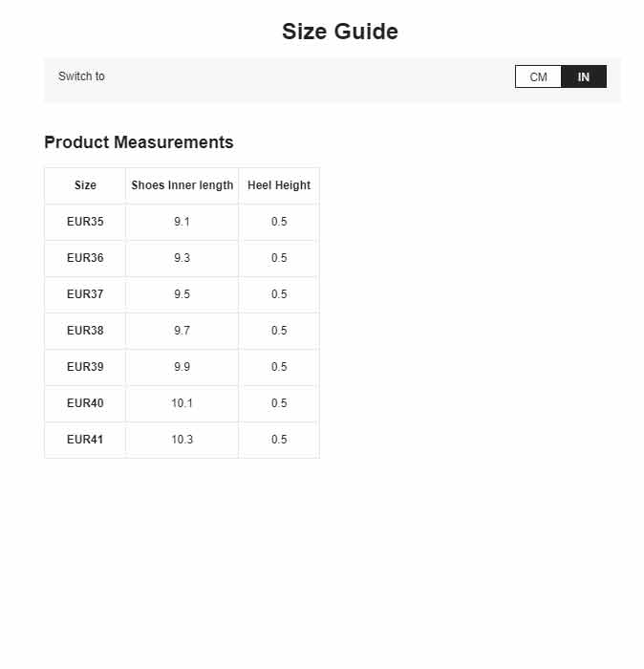Select the EUR37 size cell
The width and height of the screenshot is (644, 669).
pyautogui.click(x=85, y=294)
